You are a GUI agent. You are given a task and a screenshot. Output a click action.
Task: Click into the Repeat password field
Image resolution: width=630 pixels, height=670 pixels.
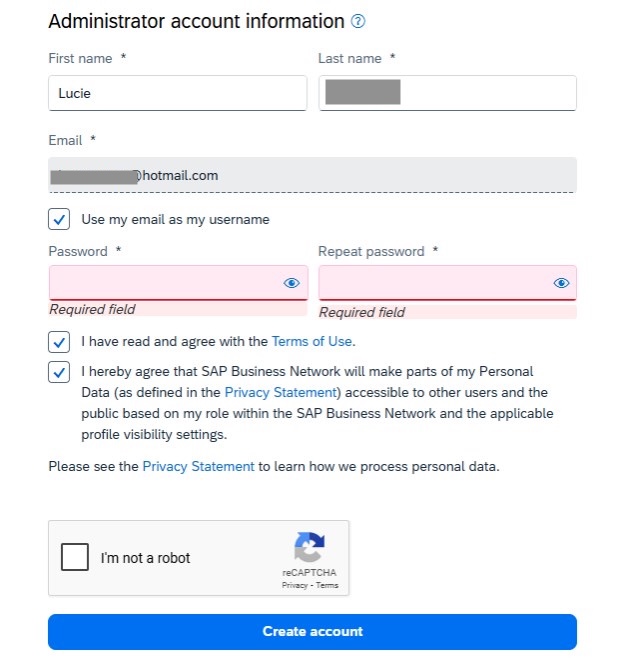click(x=435, y=283)
